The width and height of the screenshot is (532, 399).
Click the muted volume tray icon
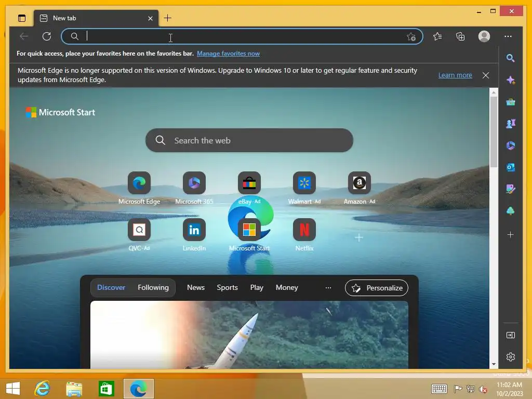point(483,389)
